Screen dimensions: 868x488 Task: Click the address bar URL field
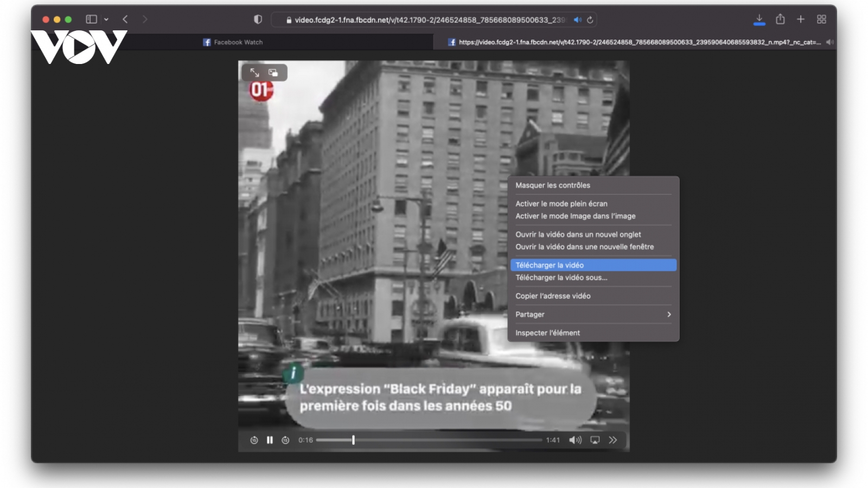point(434,20)
